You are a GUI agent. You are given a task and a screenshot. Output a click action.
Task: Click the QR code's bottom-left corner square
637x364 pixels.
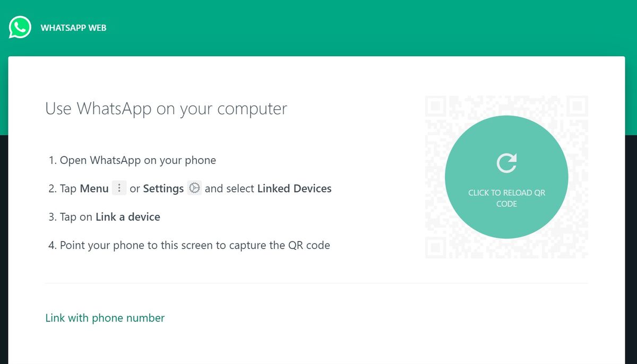tap(436, 247)
